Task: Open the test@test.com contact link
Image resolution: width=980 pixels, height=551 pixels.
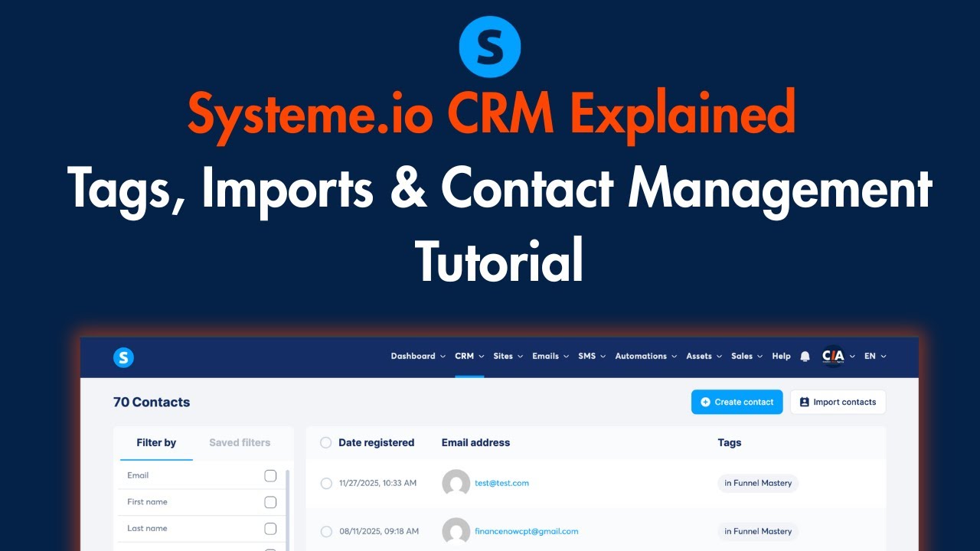Action: pos(501,483)
